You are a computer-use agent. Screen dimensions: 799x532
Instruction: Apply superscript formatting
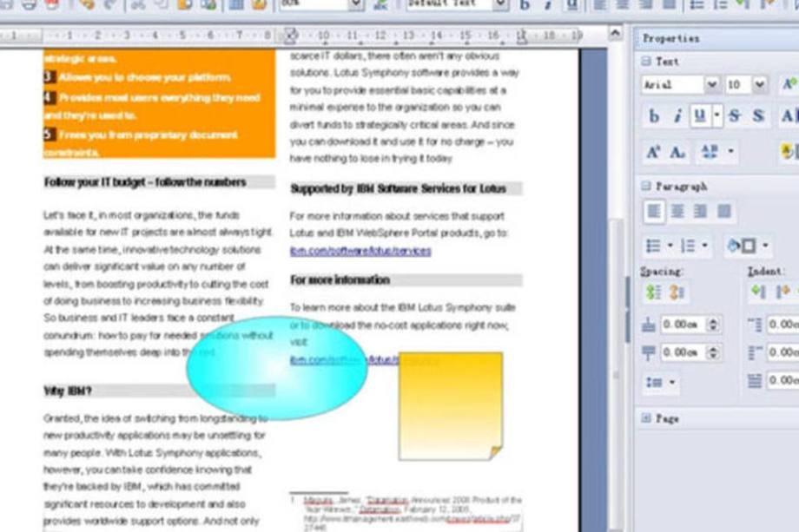(x=653, y=152)
